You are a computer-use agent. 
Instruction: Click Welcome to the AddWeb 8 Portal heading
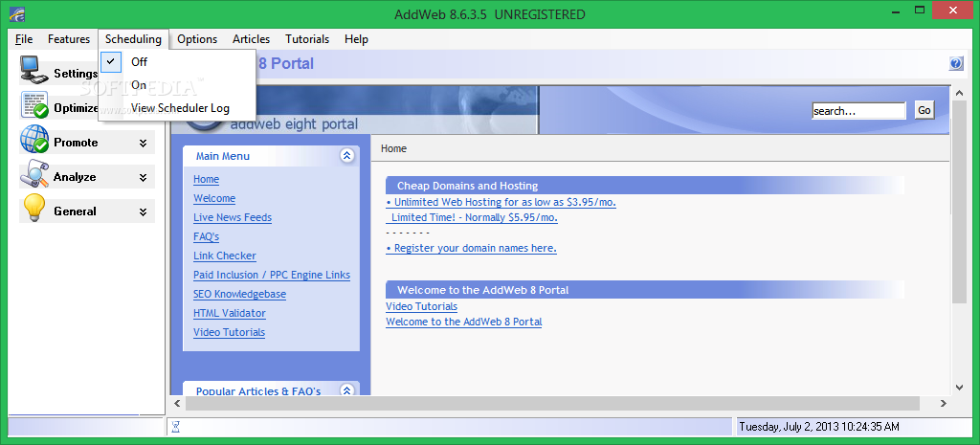[x=482, y=290]
